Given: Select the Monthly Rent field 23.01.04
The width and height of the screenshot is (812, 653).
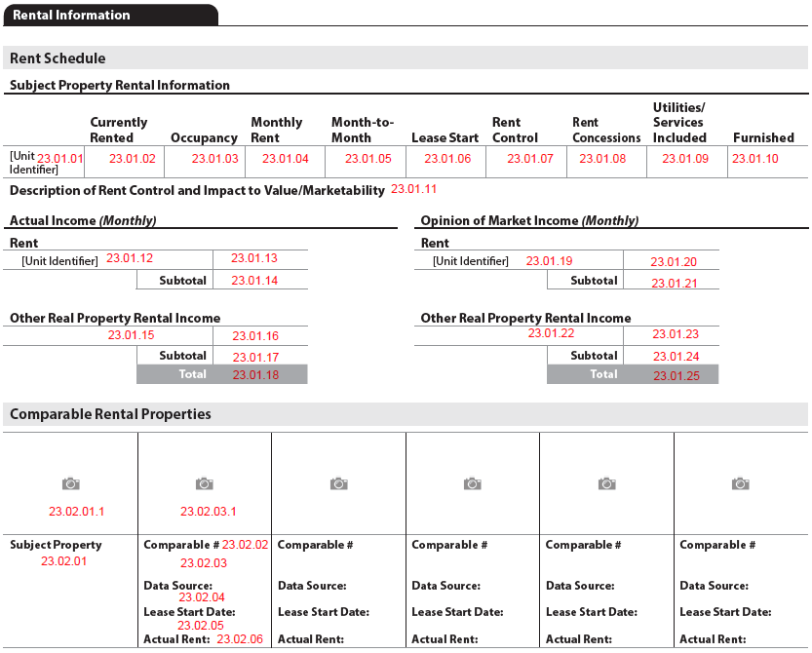Looking at the screenshot, I should [286, 159].
